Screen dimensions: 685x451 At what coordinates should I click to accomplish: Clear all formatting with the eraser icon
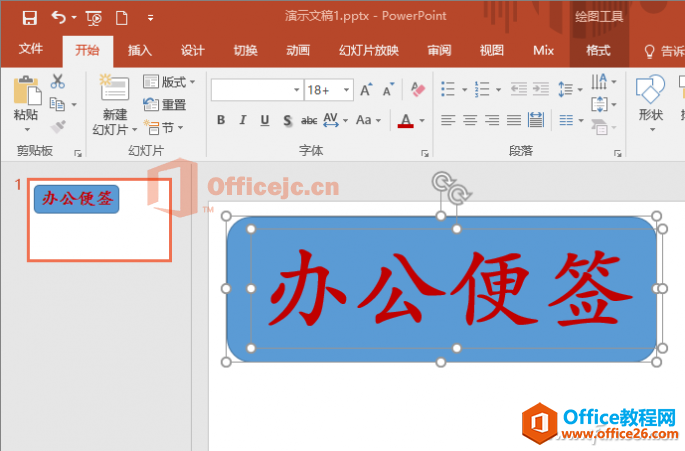click(x=418, y=90)
